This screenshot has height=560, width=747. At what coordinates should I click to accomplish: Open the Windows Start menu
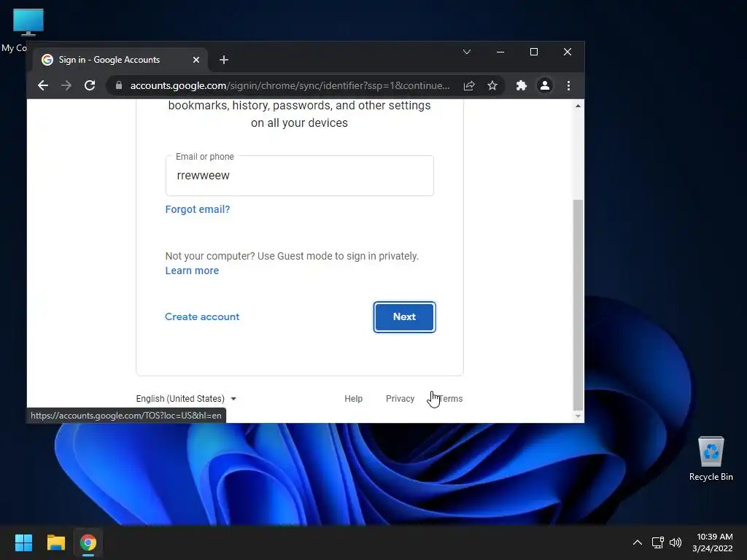tap(23, 542)
